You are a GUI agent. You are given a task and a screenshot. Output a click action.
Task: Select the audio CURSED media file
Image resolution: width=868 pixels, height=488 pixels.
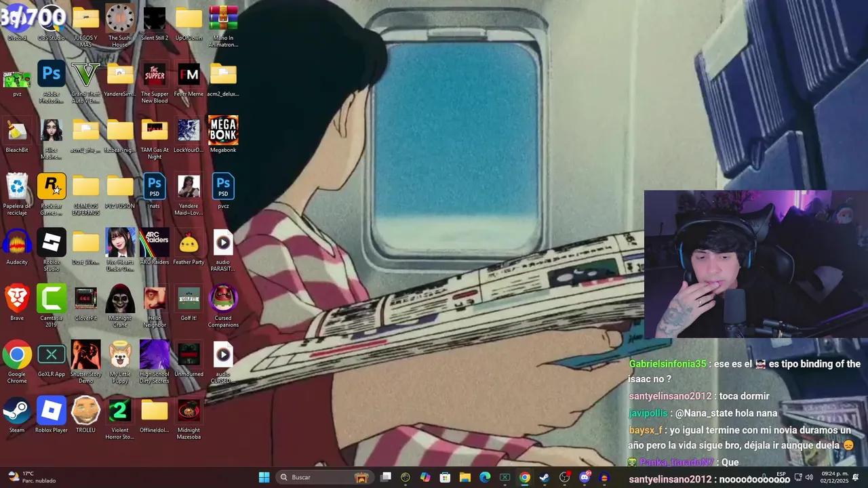click(223, 363)
